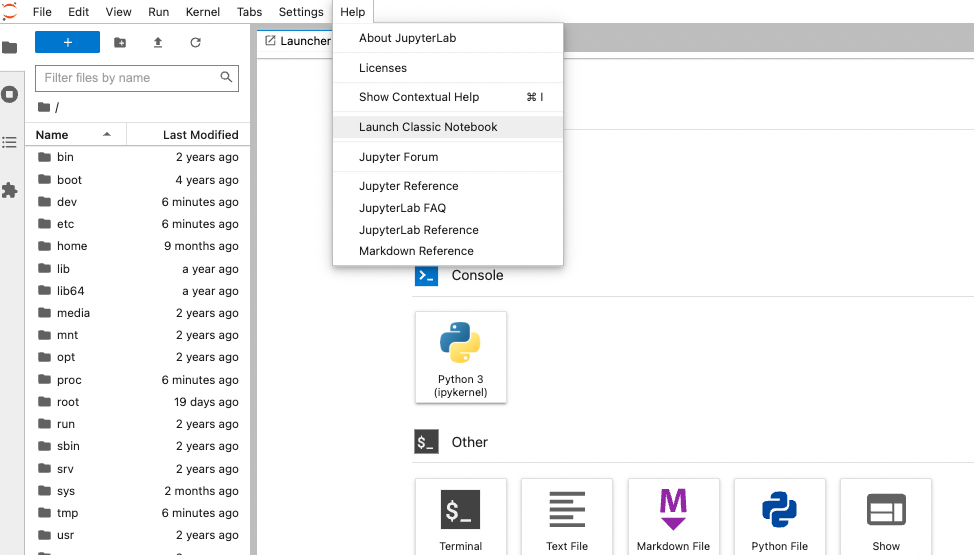Select the lib64 folder
The image size is (974, 555).
tap(137, 291)
